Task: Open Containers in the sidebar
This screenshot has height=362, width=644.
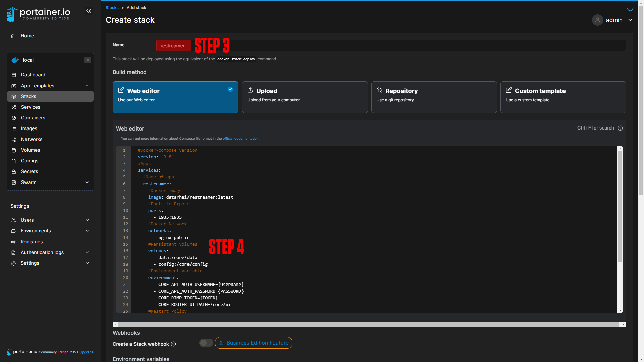Action: 50,118
